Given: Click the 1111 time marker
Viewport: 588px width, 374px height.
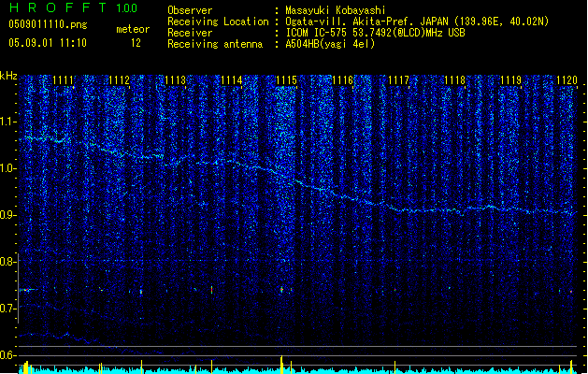Looking at the screenshot, I should click(63, 80).
